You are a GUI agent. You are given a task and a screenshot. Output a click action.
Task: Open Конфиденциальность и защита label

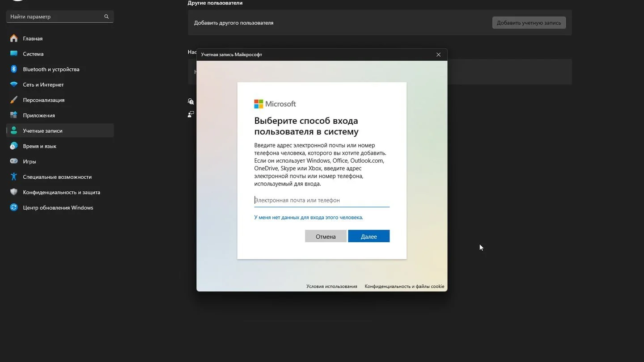[62, 192]
